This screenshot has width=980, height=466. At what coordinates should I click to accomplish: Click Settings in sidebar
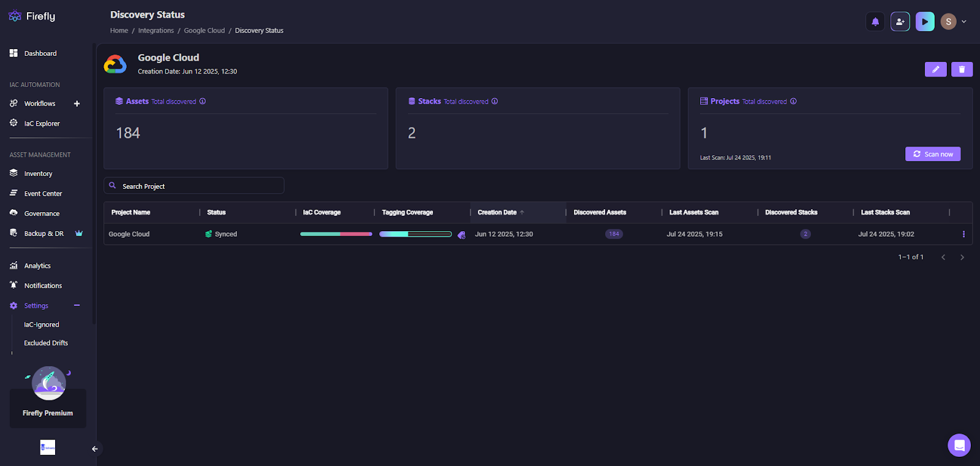[x=36, y=305]
